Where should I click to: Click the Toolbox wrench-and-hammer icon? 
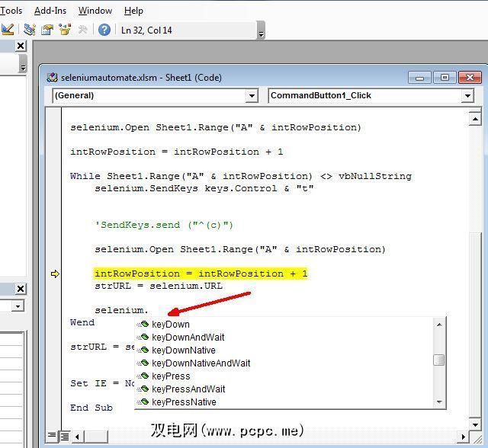83,30
